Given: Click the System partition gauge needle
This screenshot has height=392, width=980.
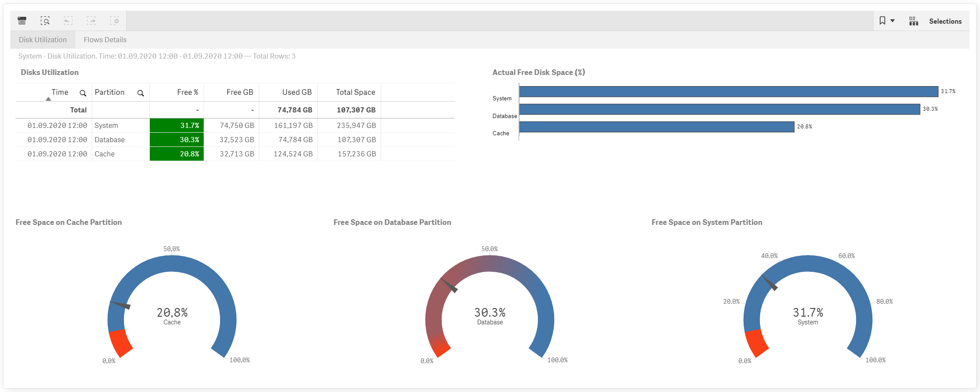Looking at the screenshot, I should tap(769, 283).
